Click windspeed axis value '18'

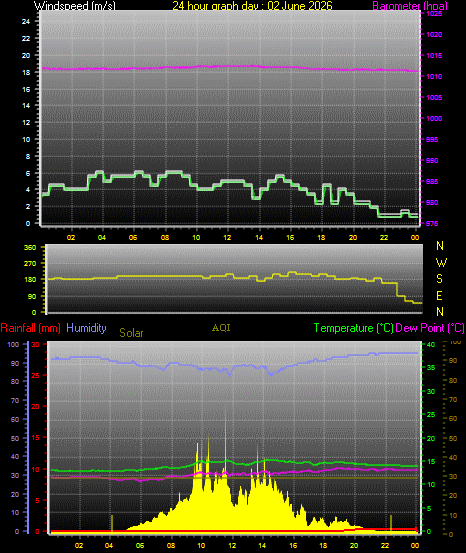pyautogui.click(x=26, y=72)
